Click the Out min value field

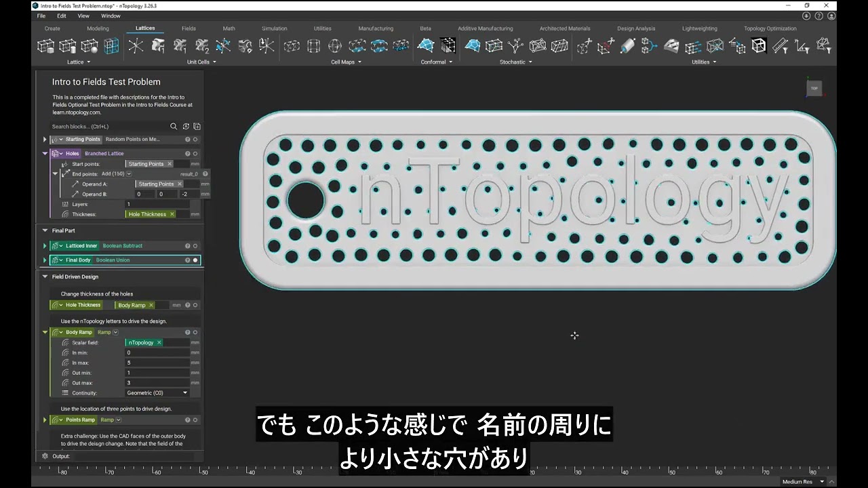point(157,373)
